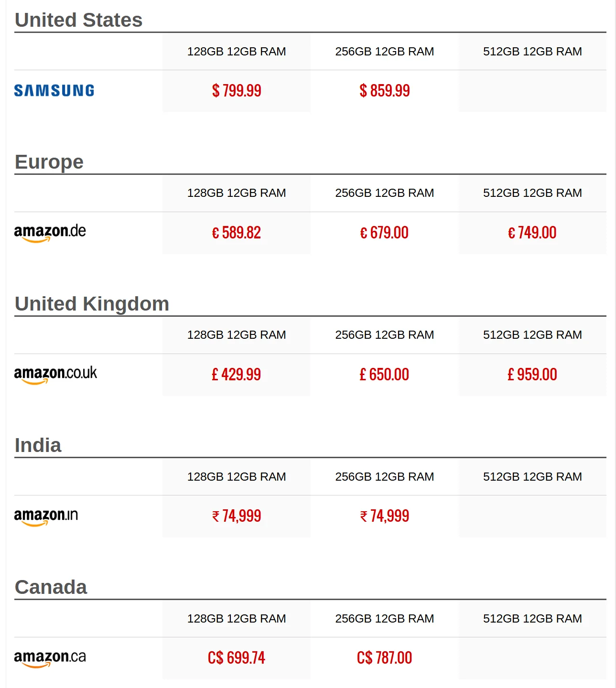Click the Canada 128GB 12GB RAM header
Viewport: 616px width, 688px height.
[x=237, y=619]
